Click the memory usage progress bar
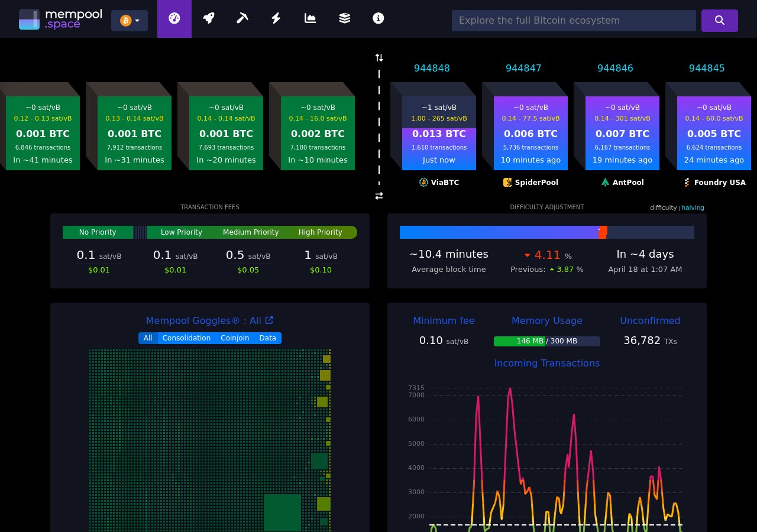 547,341
